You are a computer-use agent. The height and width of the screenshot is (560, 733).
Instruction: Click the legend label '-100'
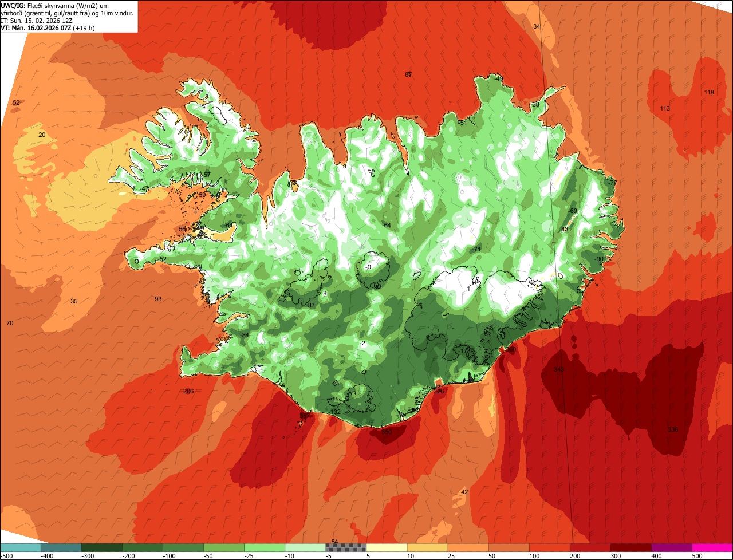pos(169,556)
